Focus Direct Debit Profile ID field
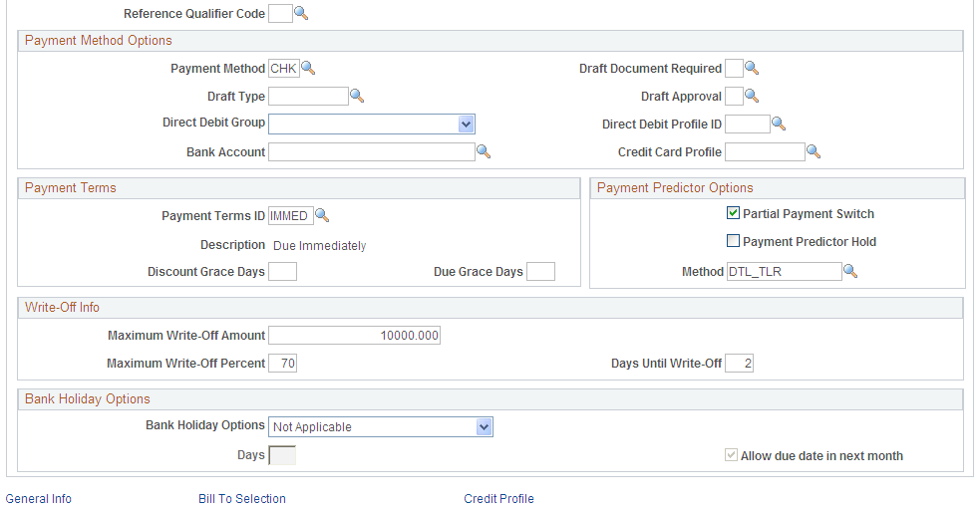The image size is (980, 509). 748,124
